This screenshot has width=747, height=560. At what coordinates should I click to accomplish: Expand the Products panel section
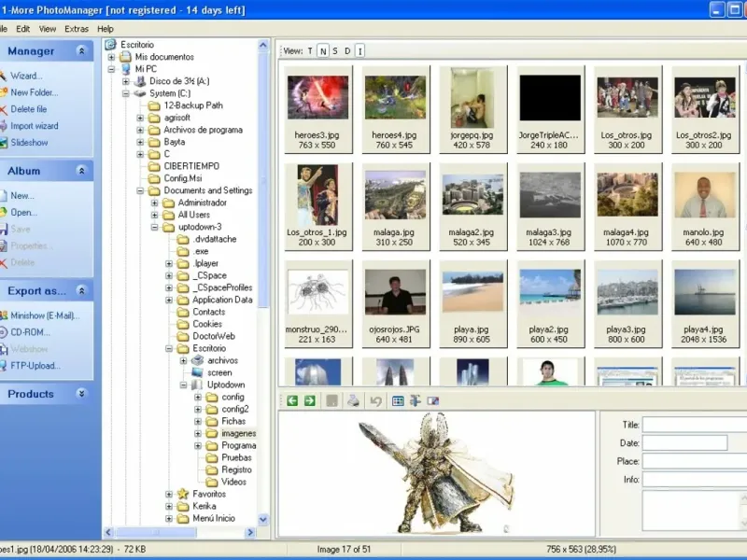(x=82, y=394)
